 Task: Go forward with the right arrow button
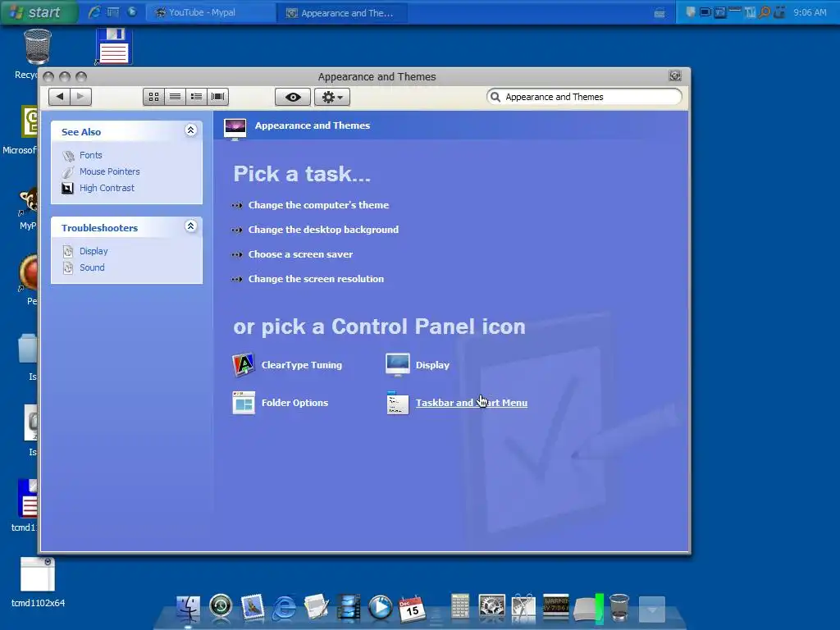click(80, 97)
